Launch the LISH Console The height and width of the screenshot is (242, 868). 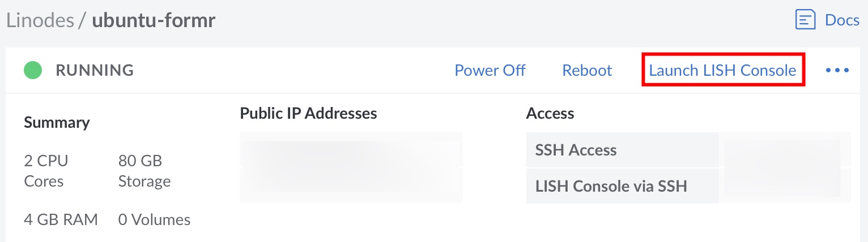(722, 71)
